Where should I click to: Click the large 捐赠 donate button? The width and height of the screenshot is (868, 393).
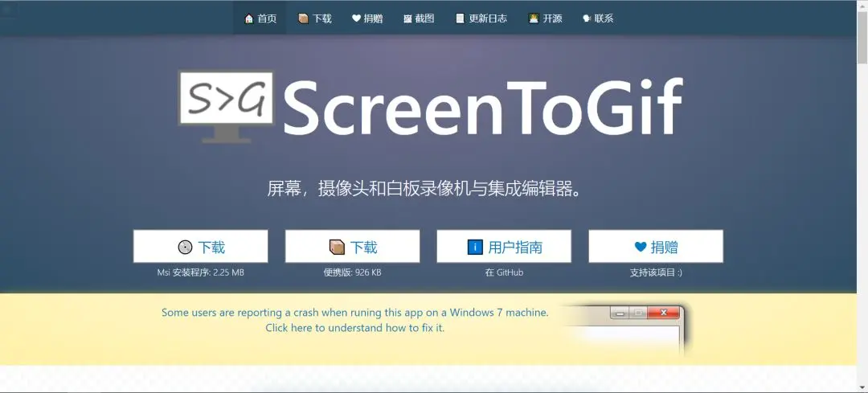pos(656,246)
